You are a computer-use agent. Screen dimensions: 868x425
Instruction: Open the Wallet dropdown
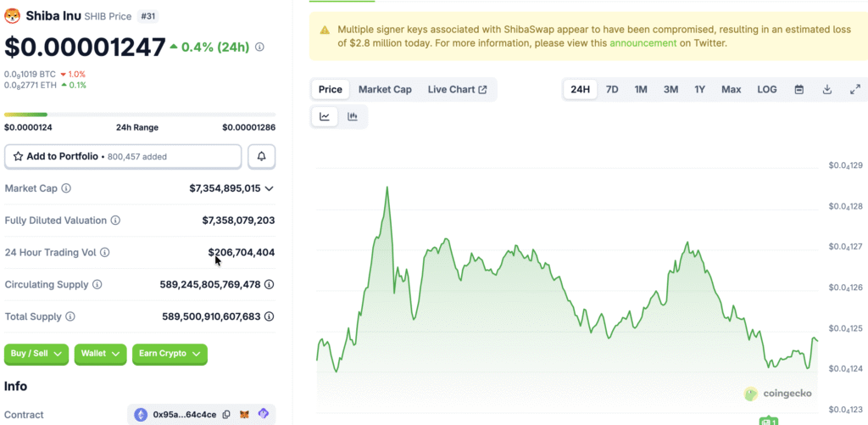pos(100,354)
